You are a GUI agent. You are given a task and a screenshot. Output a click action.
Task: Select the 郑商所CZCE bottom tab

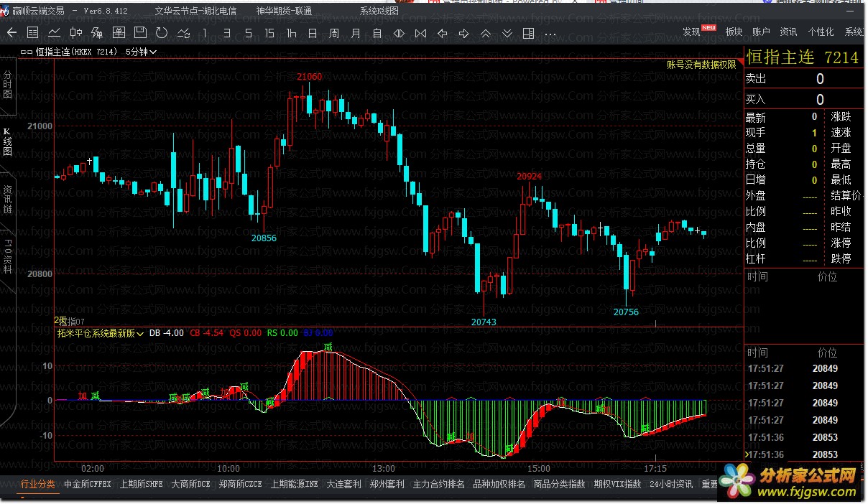(241, 484)
